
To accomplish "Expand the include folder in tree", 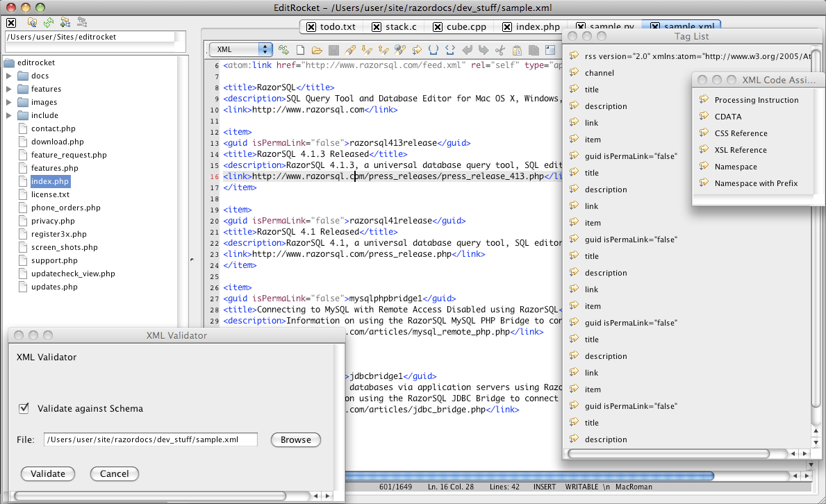I will point(9,115).
